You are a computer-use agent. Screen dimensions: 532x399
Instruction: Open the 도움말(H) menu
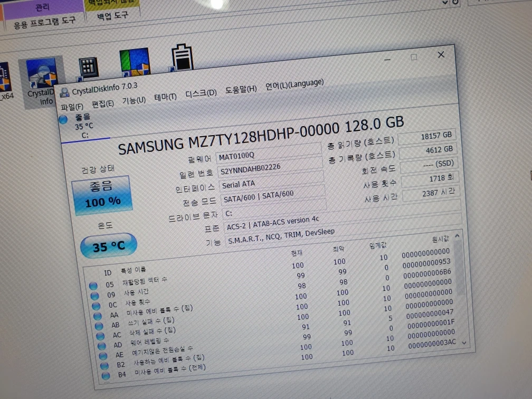241,89
